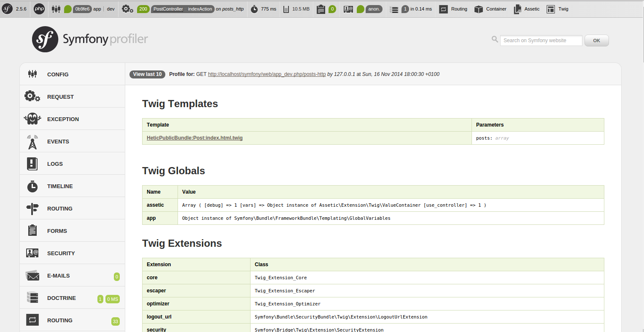Click the security user icon in the debug toolbar
Image resolution: width=644 pixels, height=332 pixels.
point(348,9)
